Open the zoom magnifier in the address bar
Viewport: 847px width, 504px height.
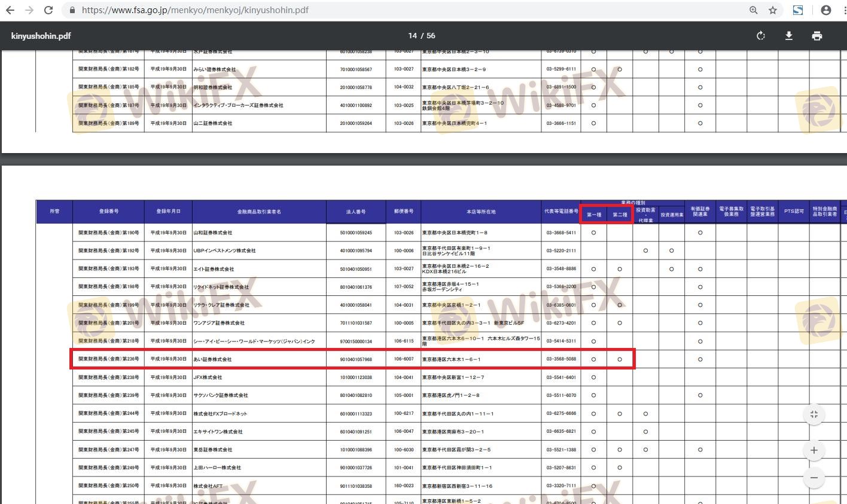pos(754,10)
